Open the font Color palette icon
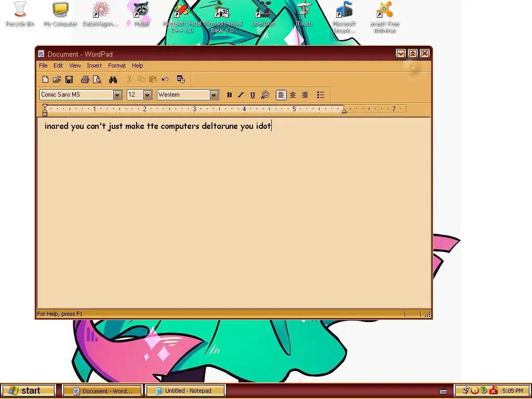 tap(265, 95)
